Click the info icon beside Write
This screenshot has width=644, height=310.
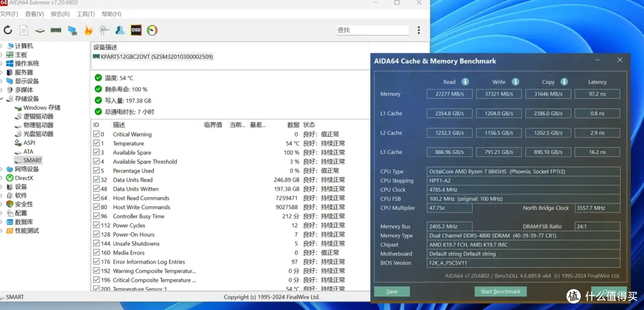515,82
